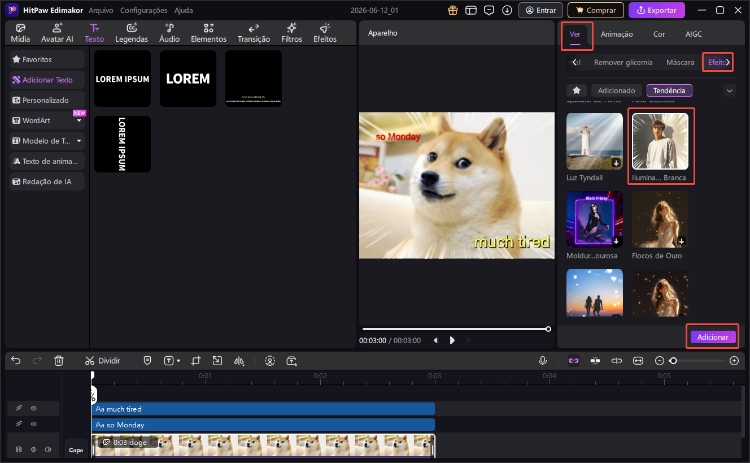Image resolution: width=750 pixels, height=463 pixels.
Task: Open the Ajuda menu
Action: [x=184, y=10]
